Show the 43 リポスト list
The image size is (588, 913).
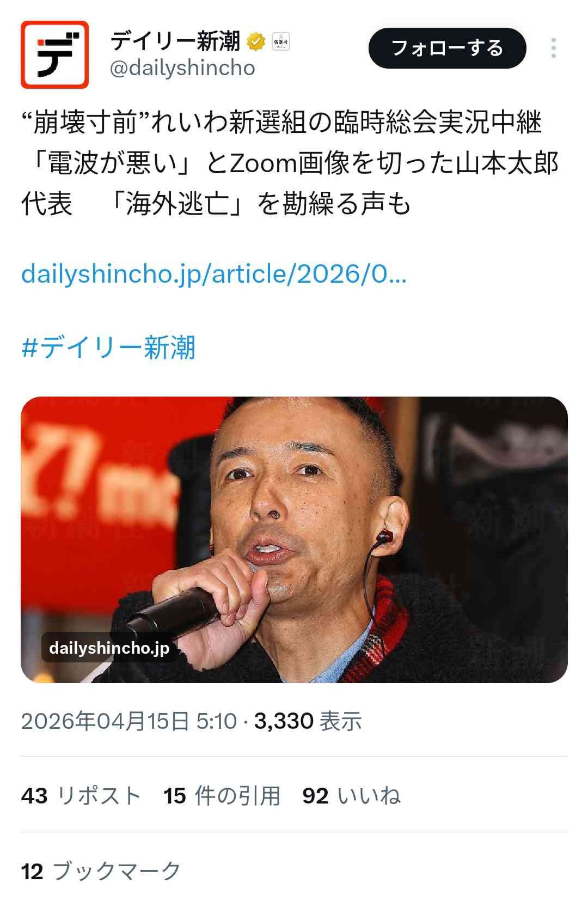click(x=81, y=796)
